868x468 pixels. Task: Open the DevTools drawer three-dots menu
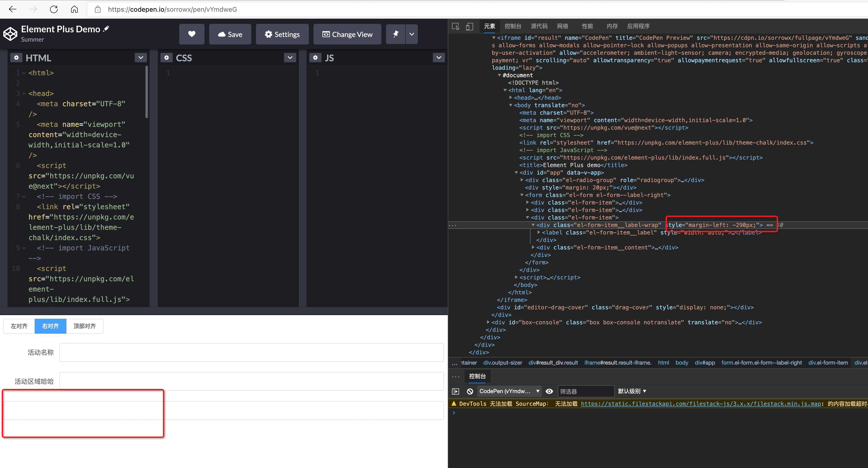click(456, 376)
